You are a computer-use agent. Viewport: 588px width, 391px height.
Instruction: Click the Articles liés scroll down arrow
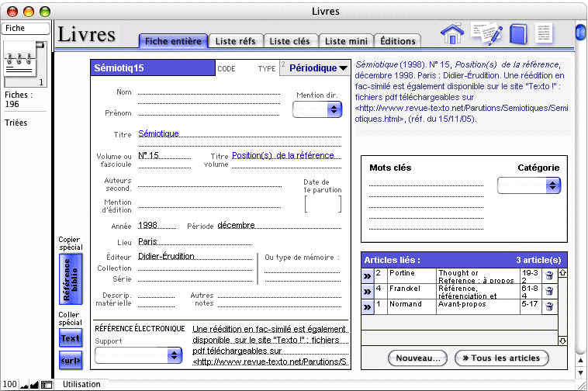(x=562, y=341)
